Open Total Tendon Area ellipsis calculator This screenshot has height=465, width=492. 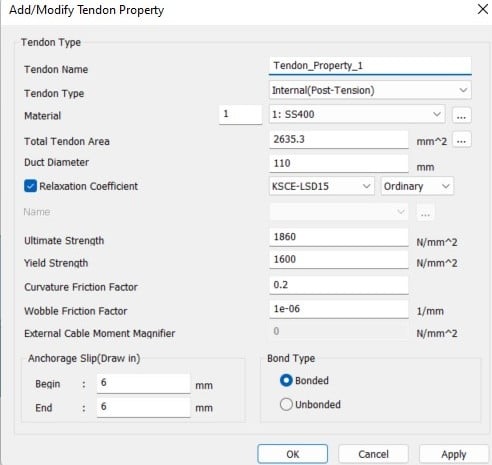(462, 140)
